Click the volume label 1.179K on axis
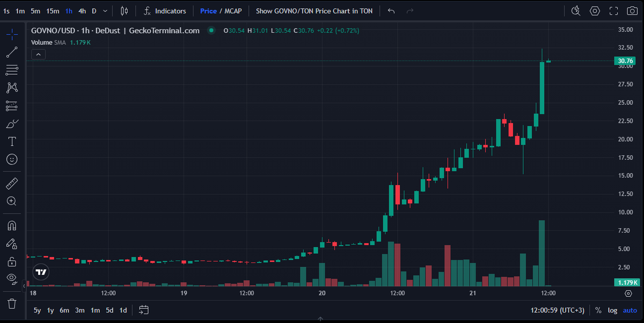644x323 pixels. pyautogui.click(x=626, y=282)
